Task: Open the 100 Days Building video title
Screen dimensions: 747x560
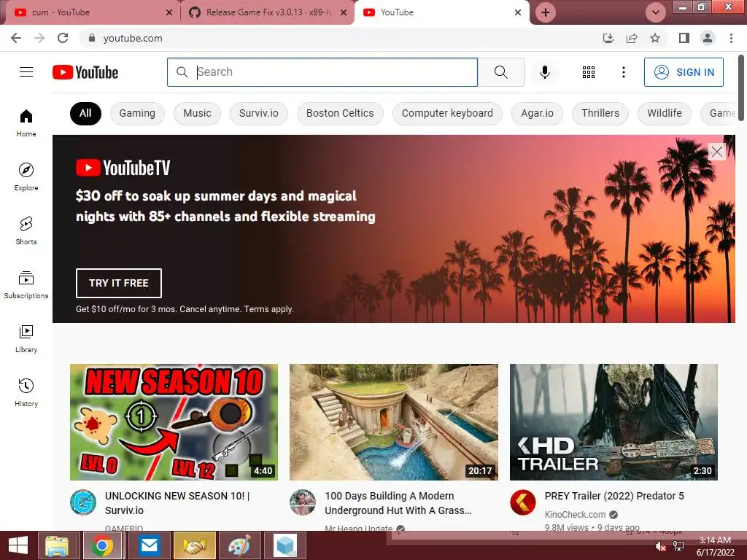Action: coord(398,503)
